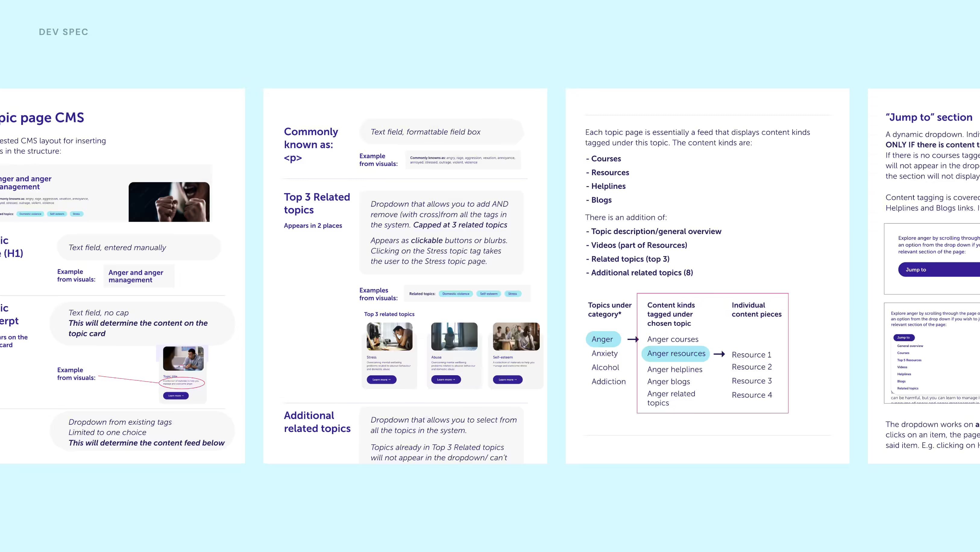Click the 'Anger resources' content kind tag

click(676, 353)
